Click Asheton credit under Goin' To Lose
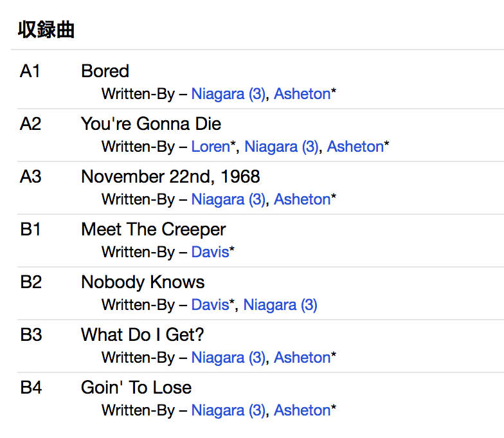Viewport: 504px width, 438px height. coord(302,410)
